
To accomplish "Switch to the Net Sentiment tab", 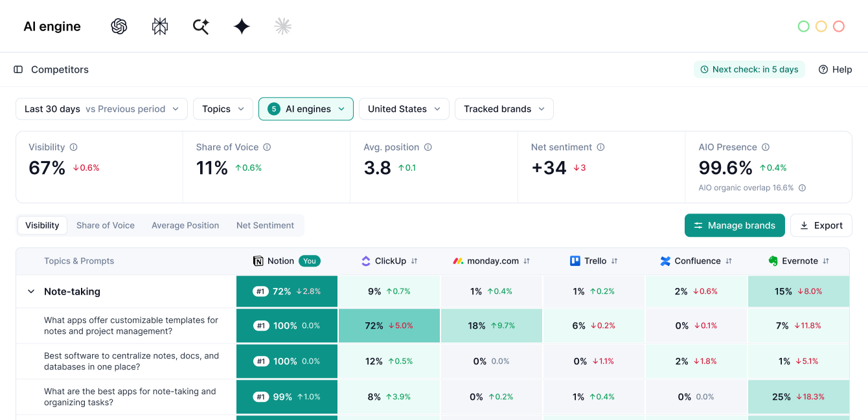I will coord(265,225).
